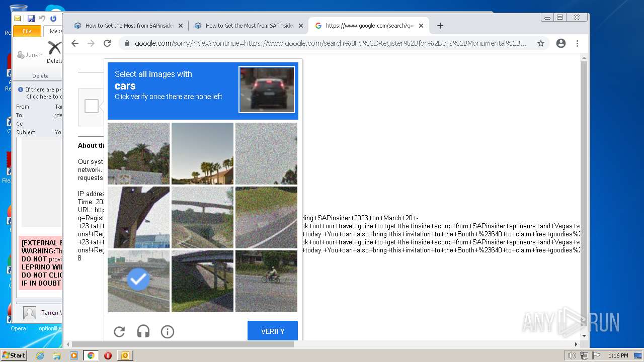The image size is (644, 362).
Task: Launch Internet Explorer from the taskbar
Action: click(x=40, y=355)
